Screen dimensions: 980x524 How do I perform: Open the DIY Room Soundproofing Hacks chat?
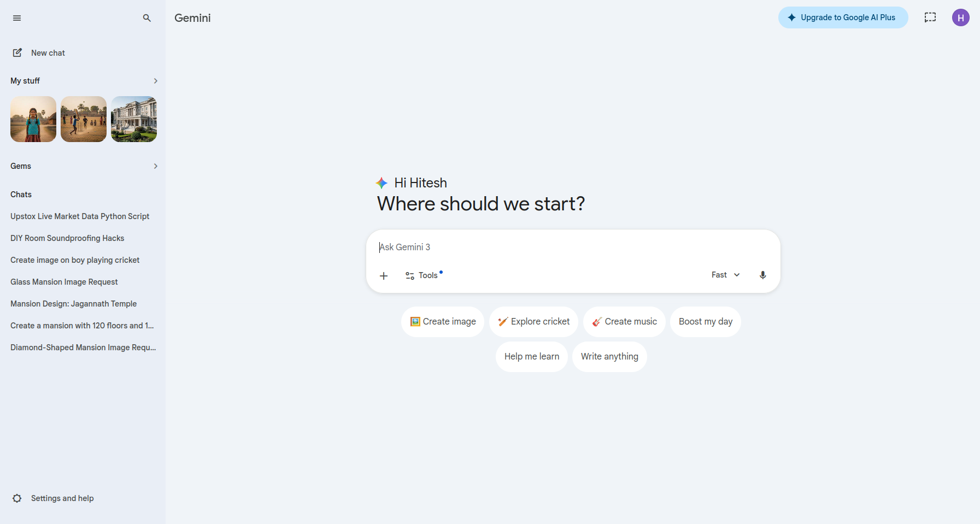(67, 238)
